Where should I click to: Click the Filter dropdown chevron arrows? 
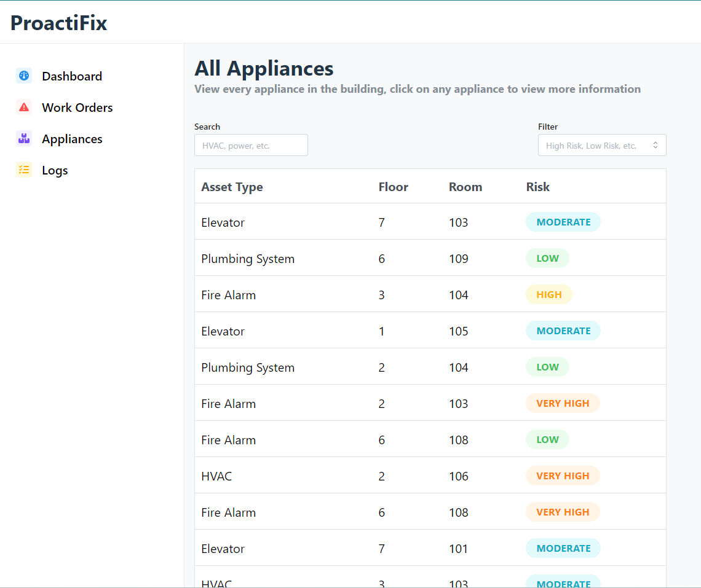[x=655, y=145]
